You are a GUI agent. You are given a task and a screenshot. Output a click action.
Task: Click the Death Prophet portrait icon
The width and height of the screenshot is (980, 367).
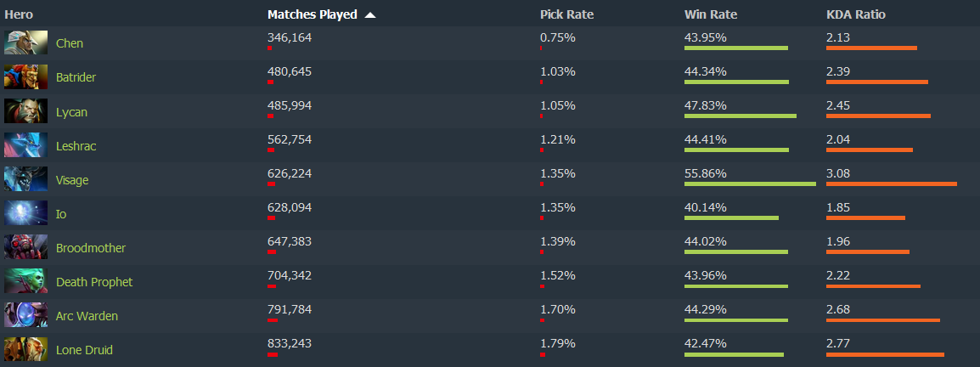(x=25, y=281)
